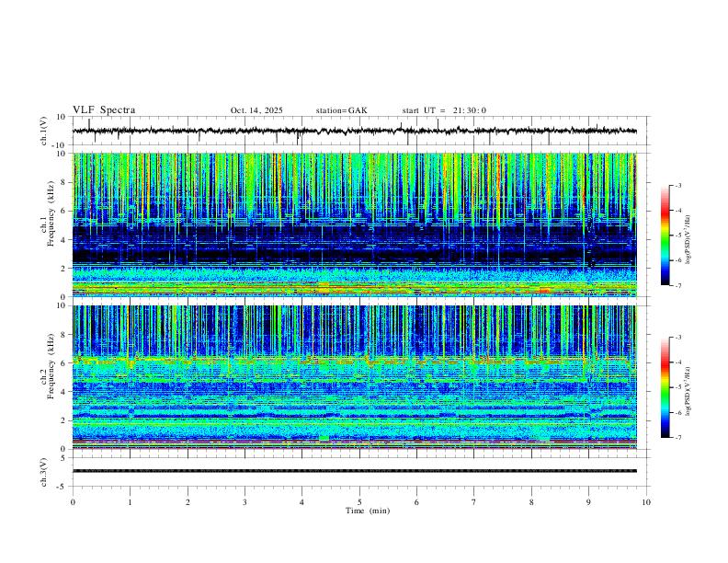Click the "2" kHz tick on ch.2 spectrogram
Screen dimensions: 728x563
(x=63, y=420)
